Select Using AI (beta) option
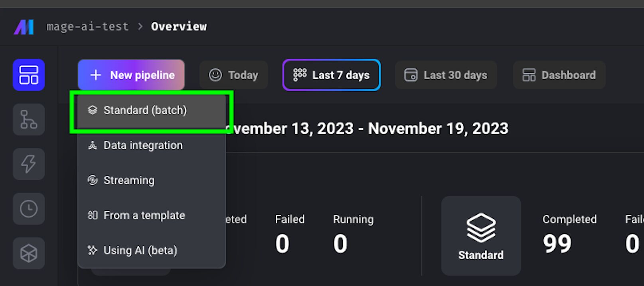Screen dimensions: 644x286 pos(152,251)
